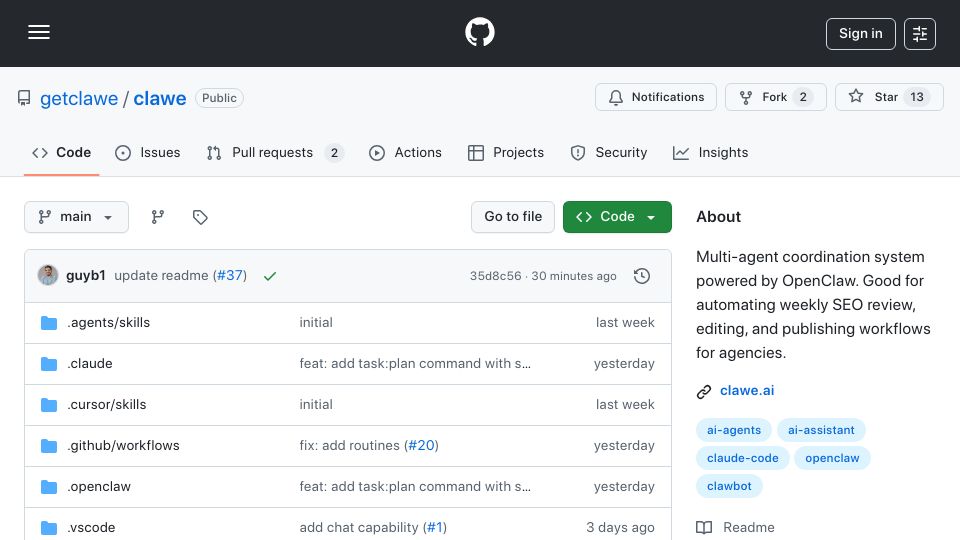Select the openclaw topic tag

[x=832, y=459]
